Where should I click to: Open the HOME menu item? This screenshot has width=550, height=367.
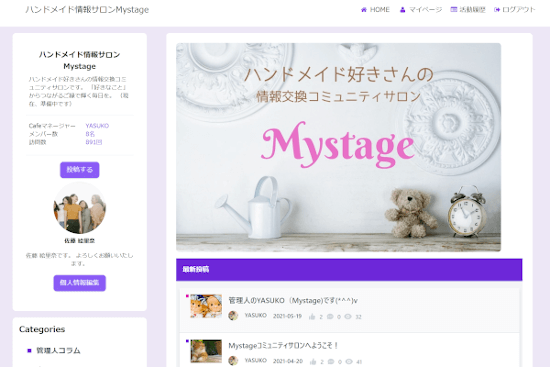click(x=375, y=10)
